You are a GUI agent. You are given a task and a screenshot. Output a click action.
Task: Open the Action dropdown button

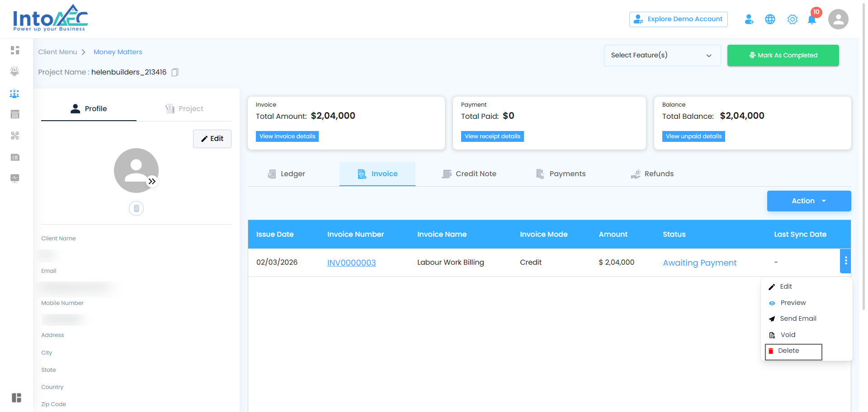pyautogui.click(x=809, y=201)
